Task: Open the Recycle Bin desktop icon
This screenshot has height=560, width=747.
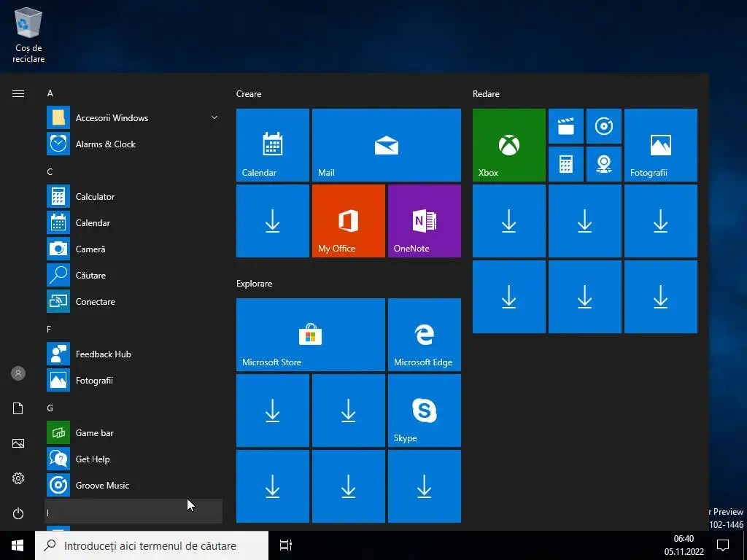Action: point(28,36)
